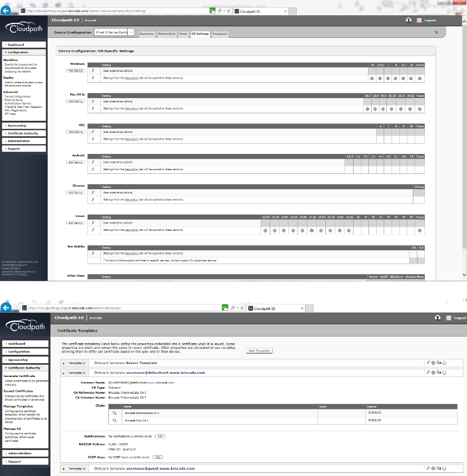This screenshot has width=467, height=476.
Task: Click up-arrow icon on Template 2 row
Action: point(444,372)
